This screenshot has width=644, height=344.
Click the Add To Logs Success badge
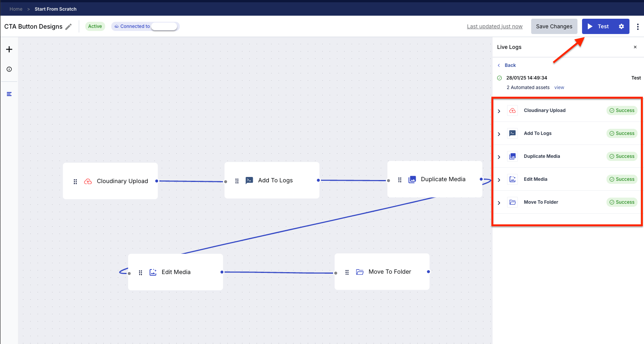pyautogui.click(x=622, y=133)
